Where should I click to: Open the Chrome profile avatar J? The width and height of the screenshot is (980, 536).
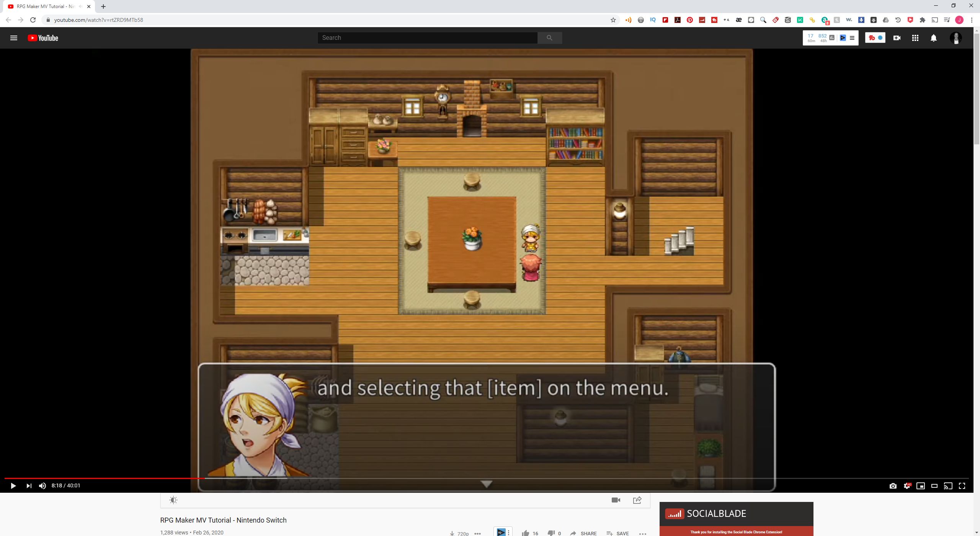coord(959,20)
